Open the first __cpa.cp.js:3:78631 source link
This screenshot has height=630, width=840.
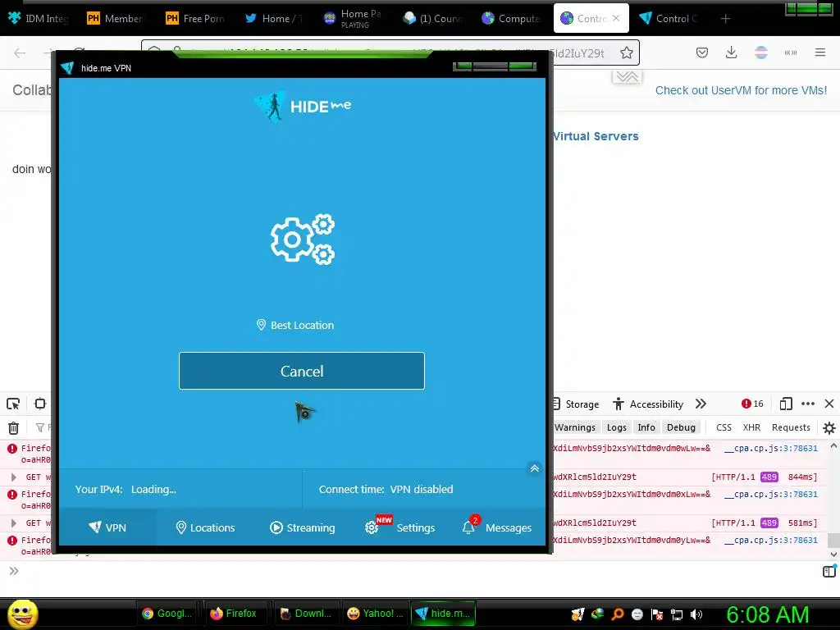(770, 449)
